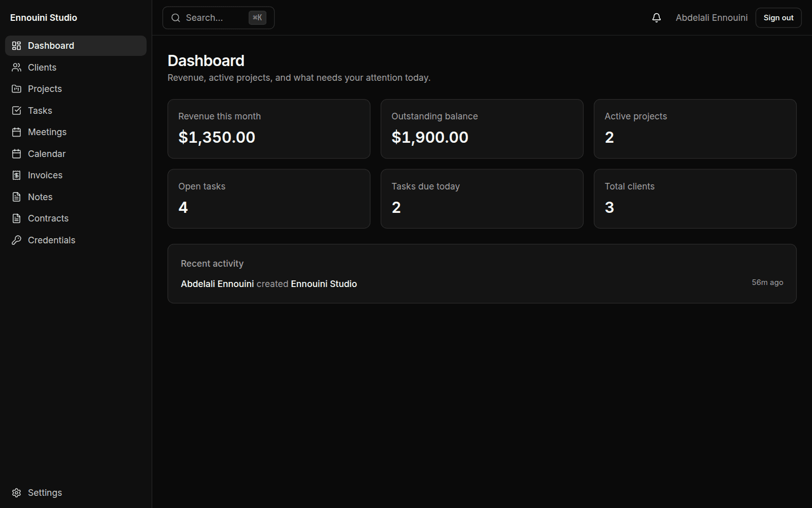The image size is (812, 508).
Task: Click the Clients people icon
Action: 17,68
